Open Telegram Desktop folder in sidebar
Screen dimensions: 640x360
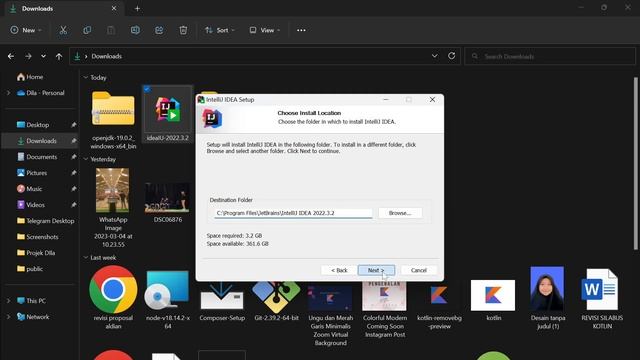(46, 221)
